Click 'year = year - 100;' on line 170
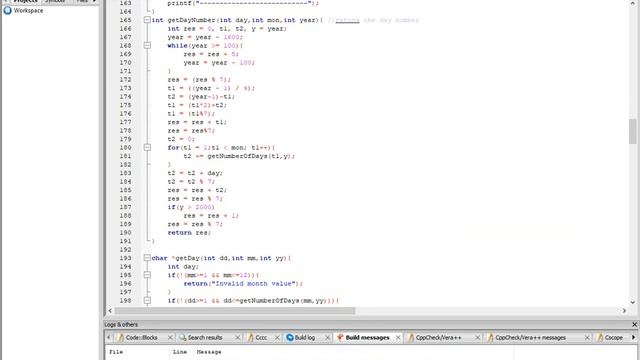640x360 pixels. tap(219, 62)
